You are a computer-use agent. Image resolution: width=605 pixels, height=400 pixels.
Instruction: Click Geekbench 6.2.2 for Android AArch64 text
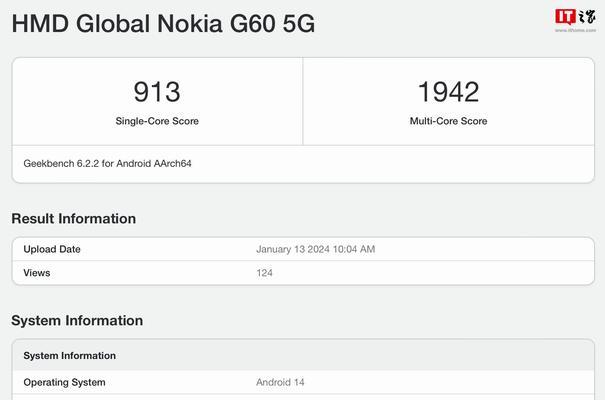(107, 164)
